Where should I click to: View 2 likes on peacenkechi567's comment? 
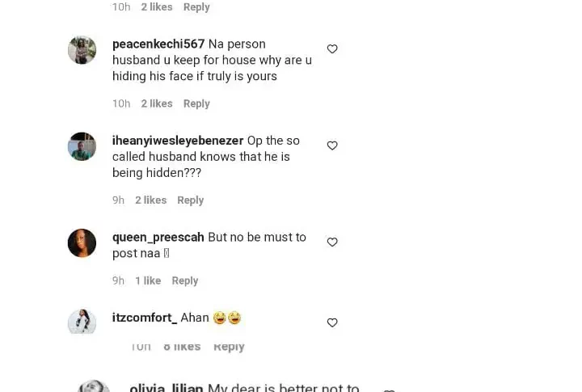[157, 103]
